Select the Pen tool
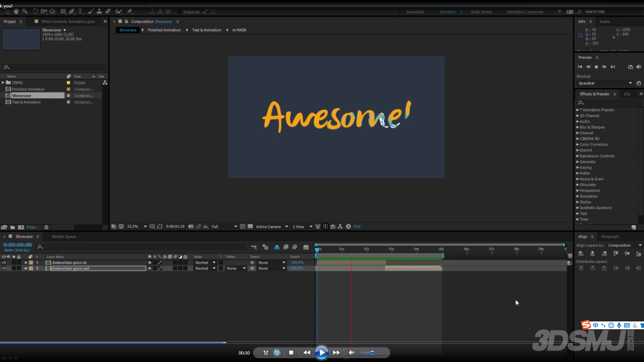The width and height of the screenshot is (644, 362). pos(72,11)
